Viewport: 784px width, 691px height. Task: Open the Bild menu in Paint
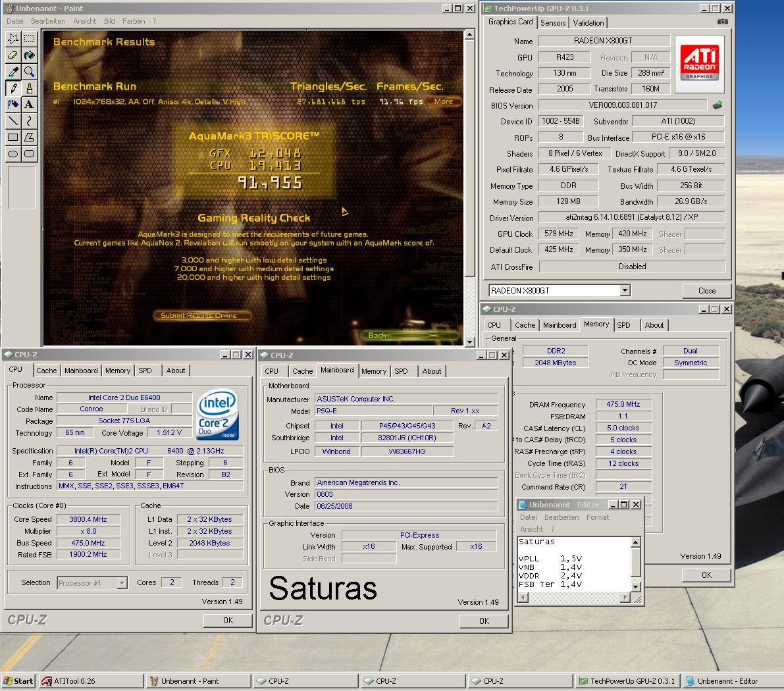[109, 21]
